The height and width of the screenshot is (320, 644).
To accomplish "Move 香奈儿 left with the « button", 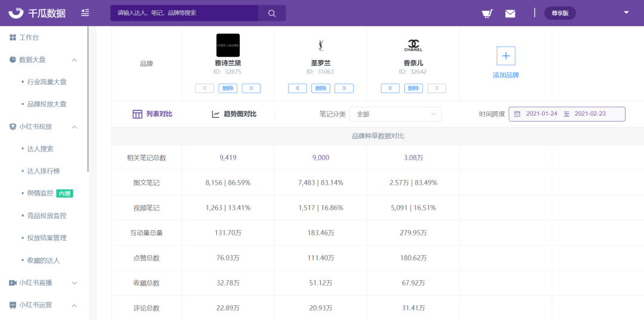I will [390, 88].
